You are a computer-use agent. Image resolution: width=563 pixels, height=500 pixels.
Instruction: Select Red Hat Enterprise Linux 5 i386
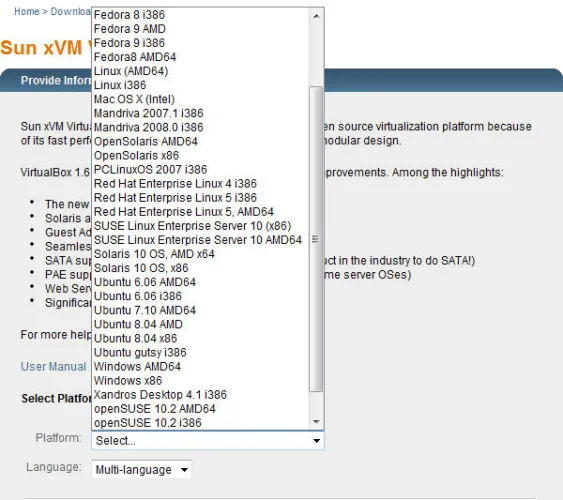[200, 197]
